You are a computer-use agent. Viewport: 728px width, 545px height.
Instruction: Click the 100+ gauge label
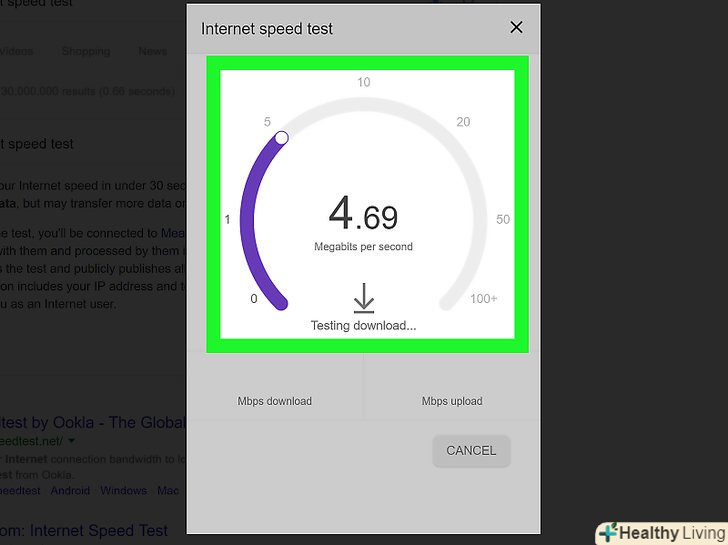(483, 298)
